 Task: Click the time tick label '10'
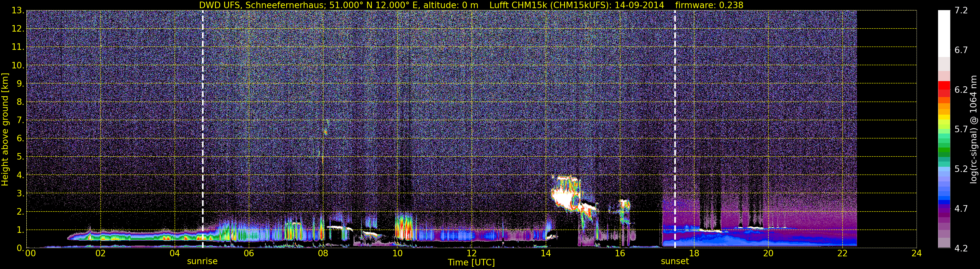click(397, 254)
